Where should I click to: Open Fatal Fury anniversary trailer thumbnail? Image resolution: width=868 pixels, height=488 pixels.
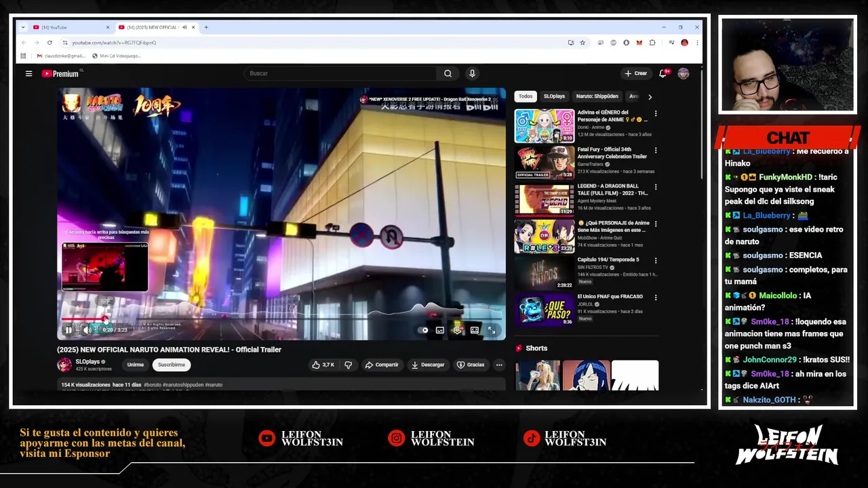click(545, 162)
